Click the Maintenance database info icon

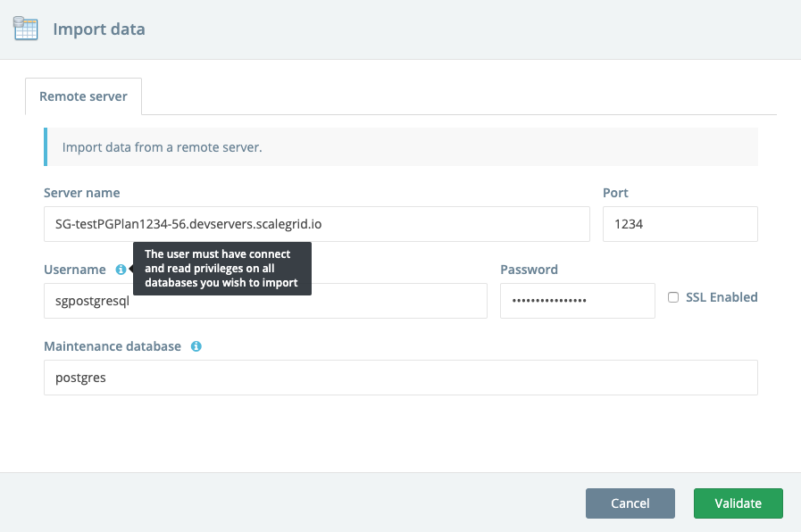click(x=196, y=346)
